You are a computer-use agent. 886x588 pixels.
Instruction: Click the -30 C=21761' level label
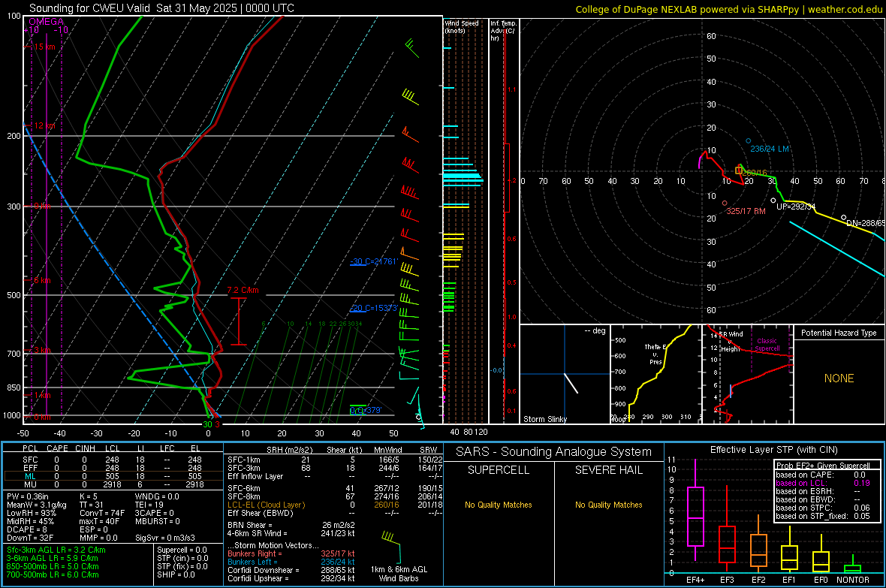(x=374, y=261)
